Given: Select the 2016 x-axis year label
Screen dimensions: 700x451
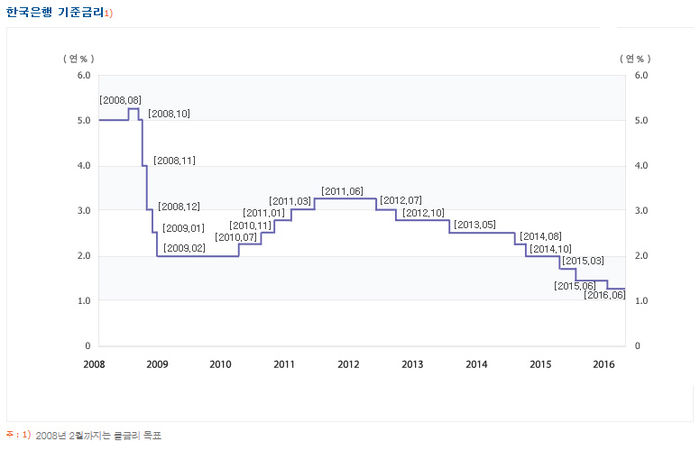Looking at the screenshot, I should coord(603,364).
